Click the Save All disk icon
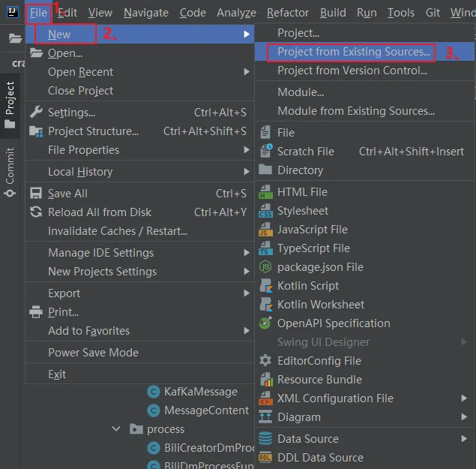This screenshot has width=476, height=469. tap(36, 194)
